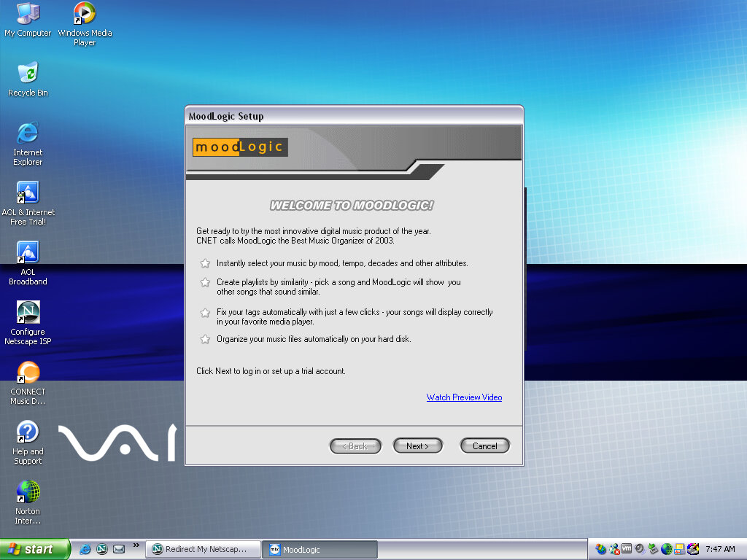
Task: Click the Next button in MoodLogic Setup
Action: click(417, 446)
